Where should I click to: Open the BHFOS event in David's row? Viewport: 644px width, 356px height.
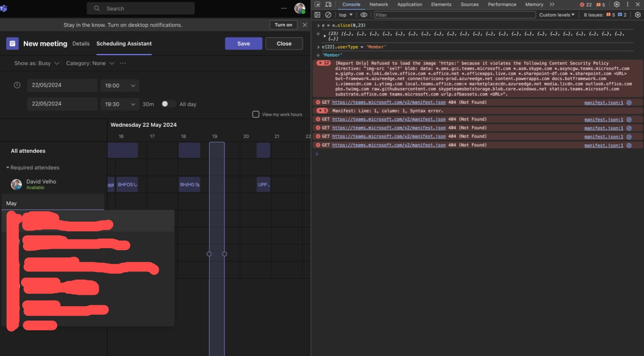127,184
